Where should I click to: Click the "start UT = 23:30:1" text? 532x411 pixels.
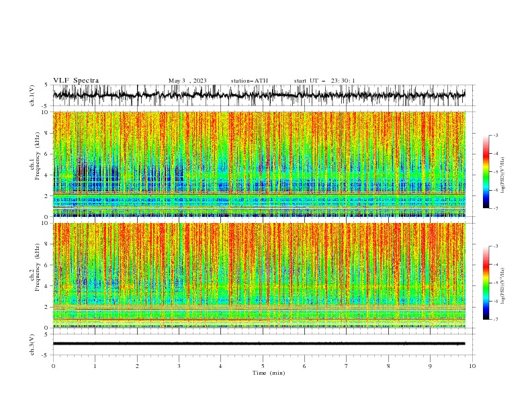[324, 81]
